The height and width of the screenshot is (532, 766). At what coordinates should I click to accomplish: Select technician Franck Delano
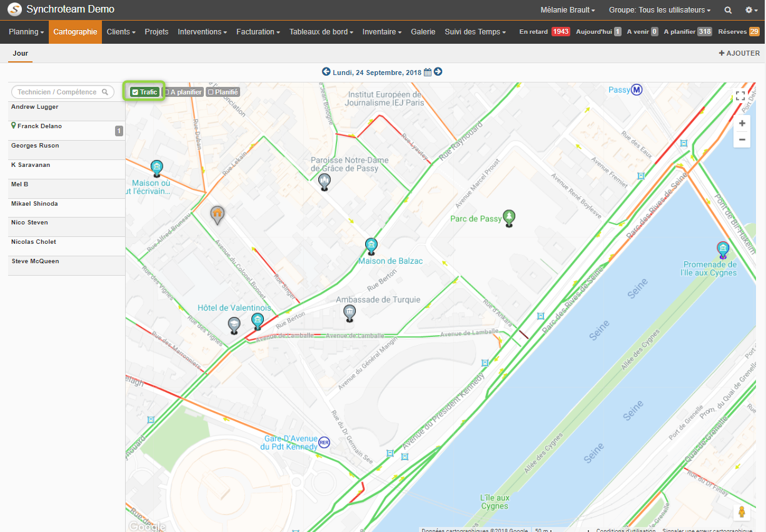[67, 131]
